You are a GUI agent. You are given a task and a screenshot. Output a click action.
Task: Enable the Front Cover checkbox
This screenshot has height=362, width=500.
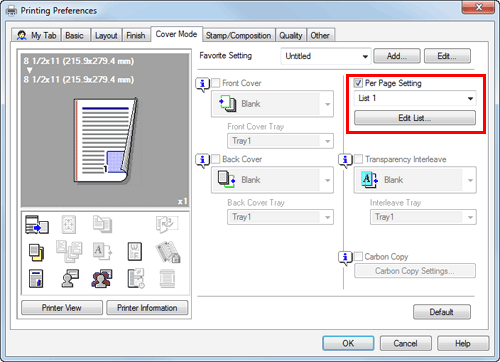coord(216,83)
